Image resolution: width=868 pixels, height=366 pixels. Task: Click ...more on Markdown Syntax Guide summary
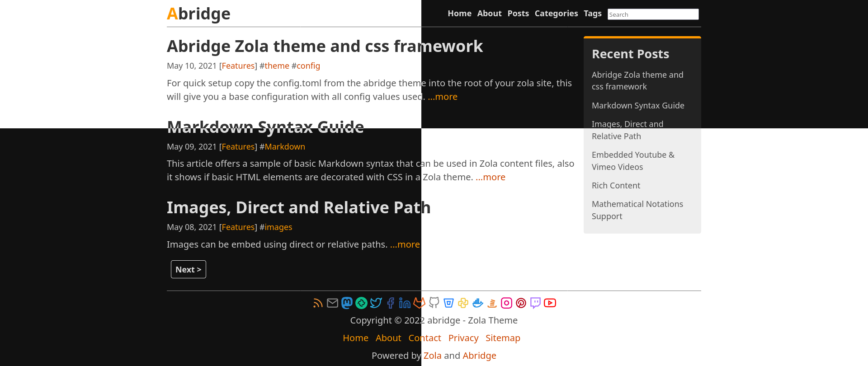[491, 177]
